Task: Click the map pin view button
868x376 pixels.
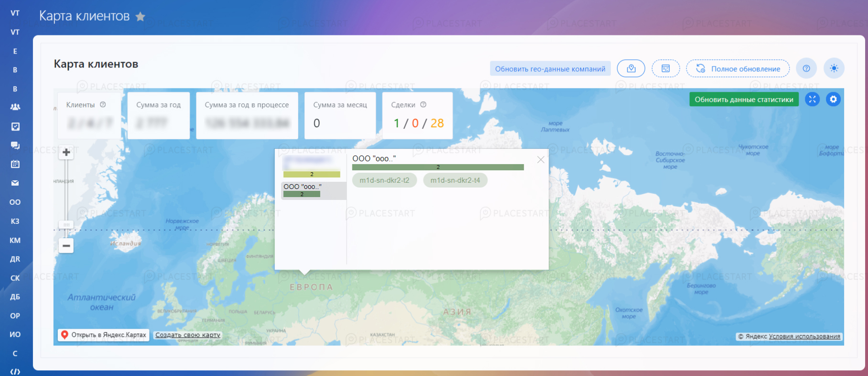Action: pos(631,68)
